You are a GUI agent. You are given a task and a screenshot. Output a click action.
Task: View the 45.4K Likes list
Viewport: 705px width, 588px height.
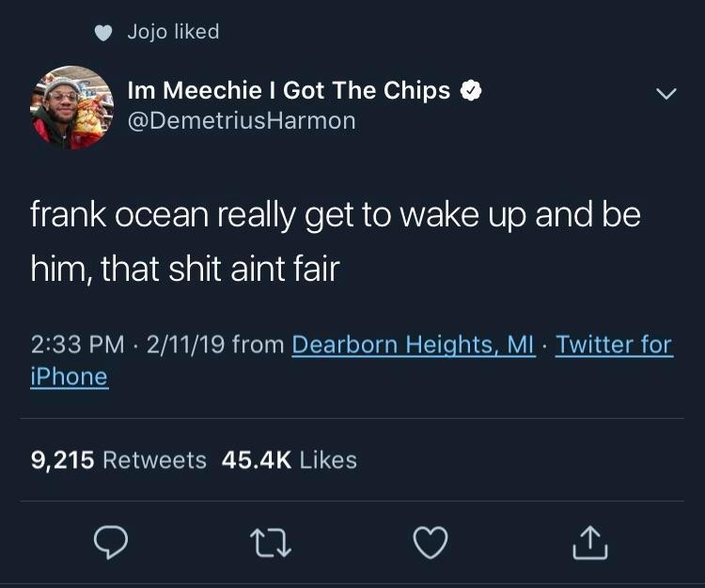290,460
